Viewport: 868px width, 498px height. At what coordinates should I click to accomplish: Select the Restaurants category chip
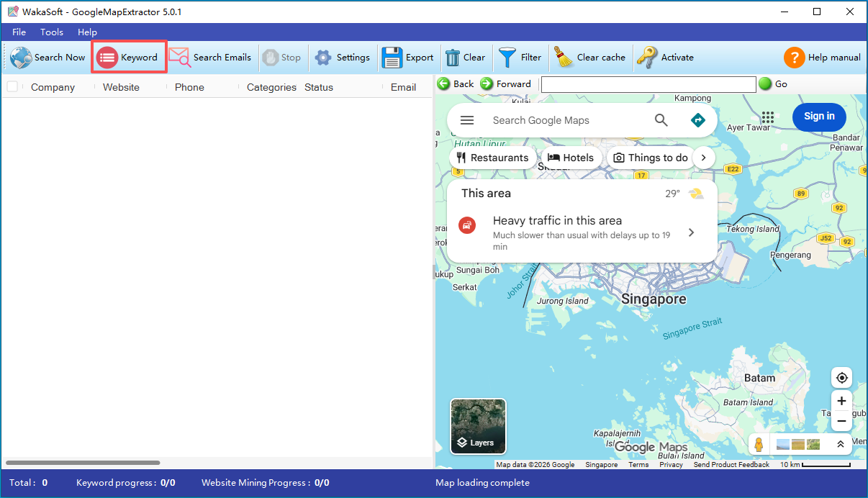pyautogui.click(x=492, y=158)
